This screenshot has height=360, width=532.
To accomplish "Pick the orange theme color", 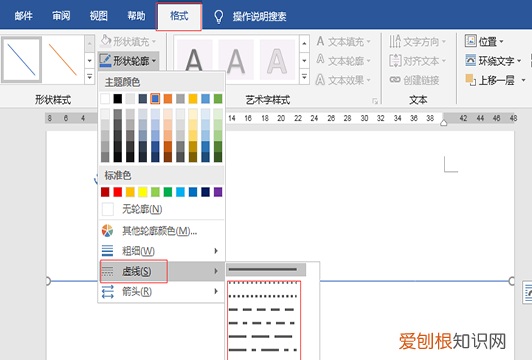I will (168, 99).
